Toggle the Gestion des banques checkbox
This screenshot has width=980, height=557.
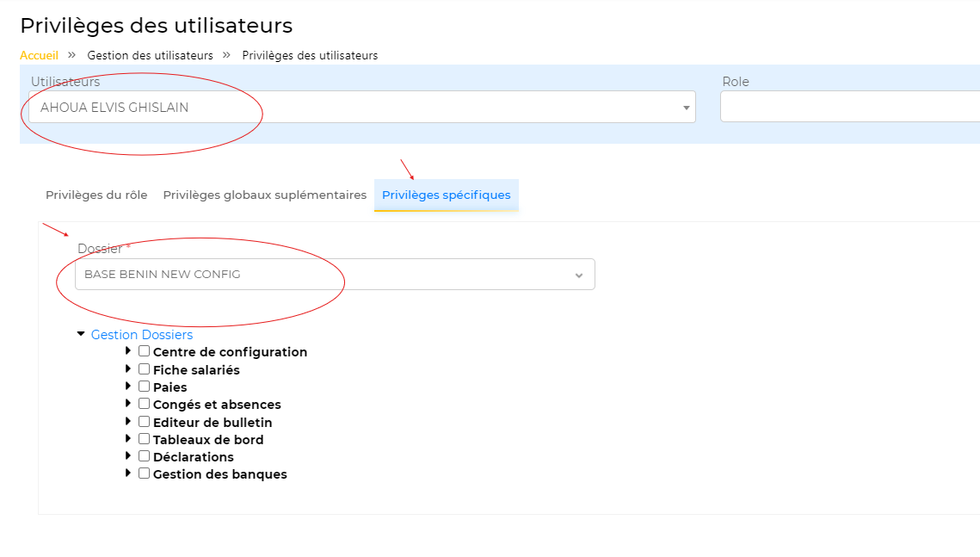point(145,473)
